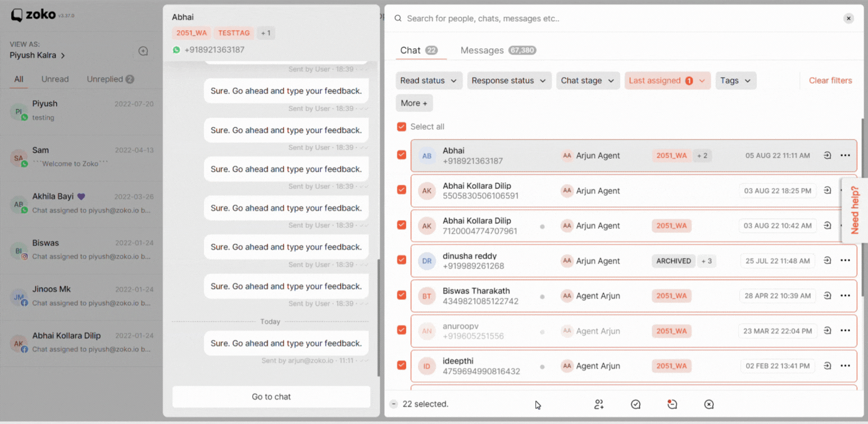Select the Unreplied tab in sidebar
Viewport: 868px width, 424px height.
pyautogui.click(x=110, y=79)
